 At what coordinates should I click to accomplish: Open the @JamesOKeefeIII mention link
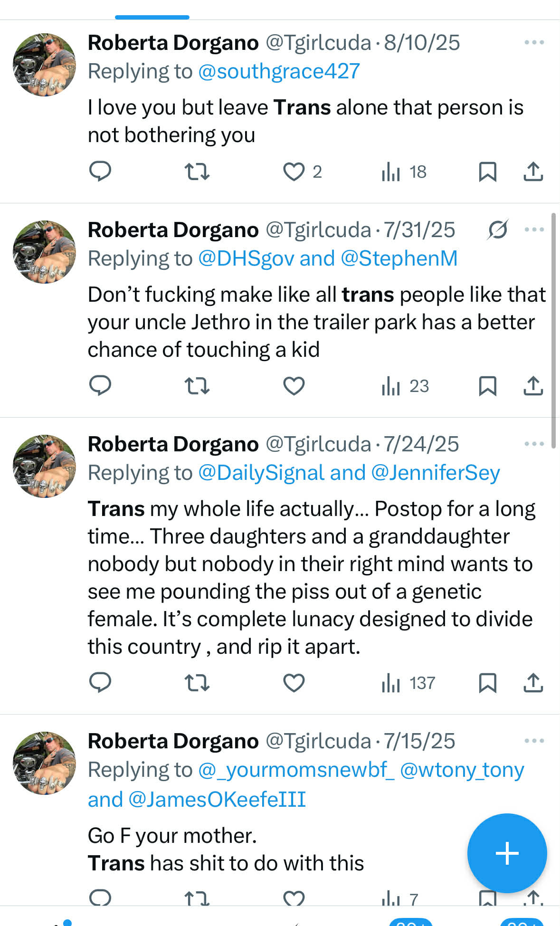tap(217, 800)
